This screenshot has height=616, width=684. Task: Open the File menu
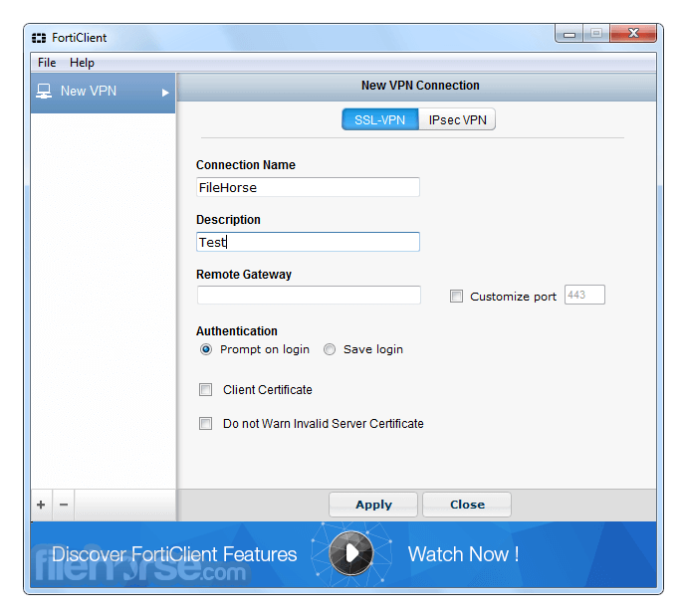pyautogui.click(x=47, y=63)
